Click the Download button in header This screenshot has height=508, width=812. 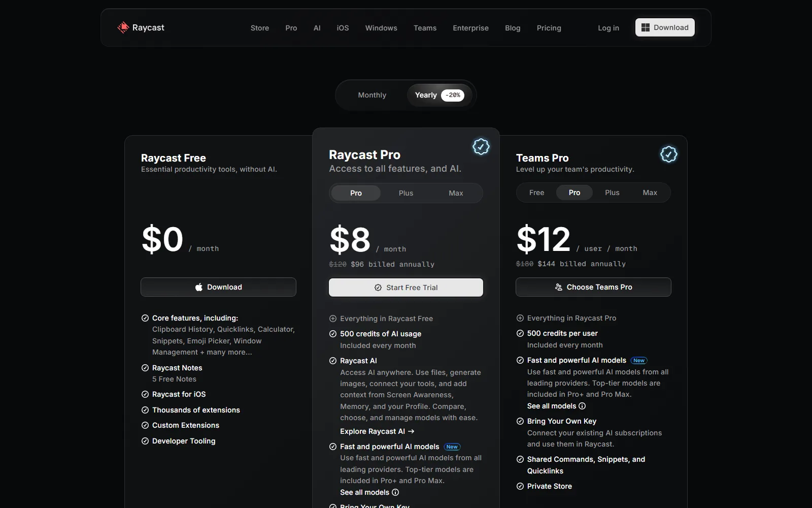coord(665,27)
